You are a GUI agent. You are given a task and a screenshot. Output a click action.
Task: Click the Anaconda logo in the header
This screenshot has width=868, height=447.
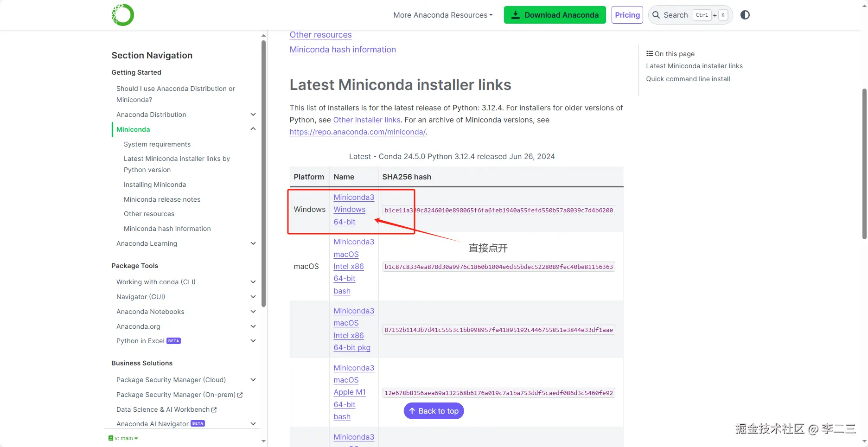click(x=123, y=15)
